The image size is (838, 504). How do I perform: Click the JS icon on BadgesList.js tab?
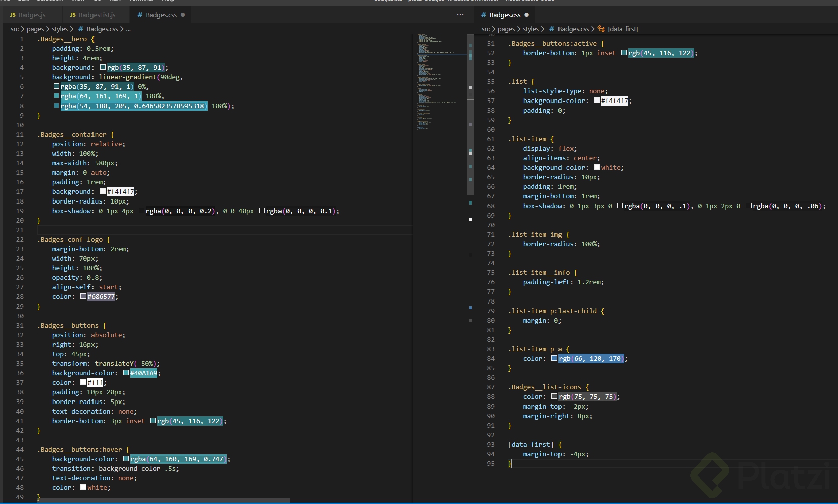coord(73,15)
